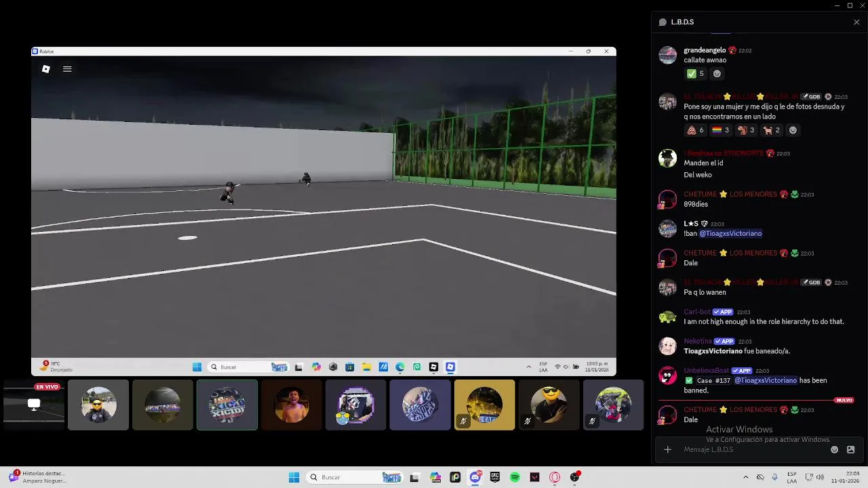Select the yellow-background muted participant tile
The height and width of the screenshot is (488, 868).
[485, 405]
